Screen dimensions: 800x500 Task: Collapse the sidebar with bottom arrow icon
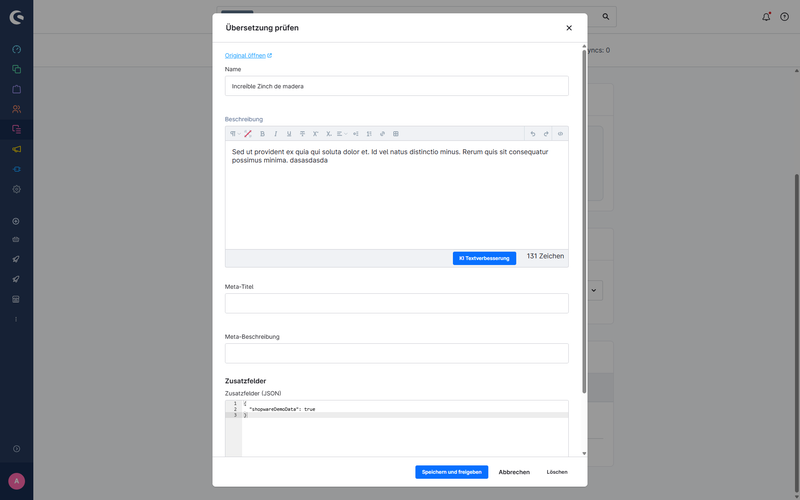(16, 449)
